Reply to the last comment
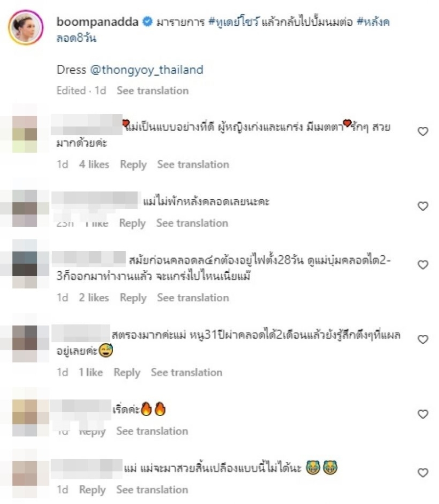Screen dimensions: 439x504 tap(92, 490)
